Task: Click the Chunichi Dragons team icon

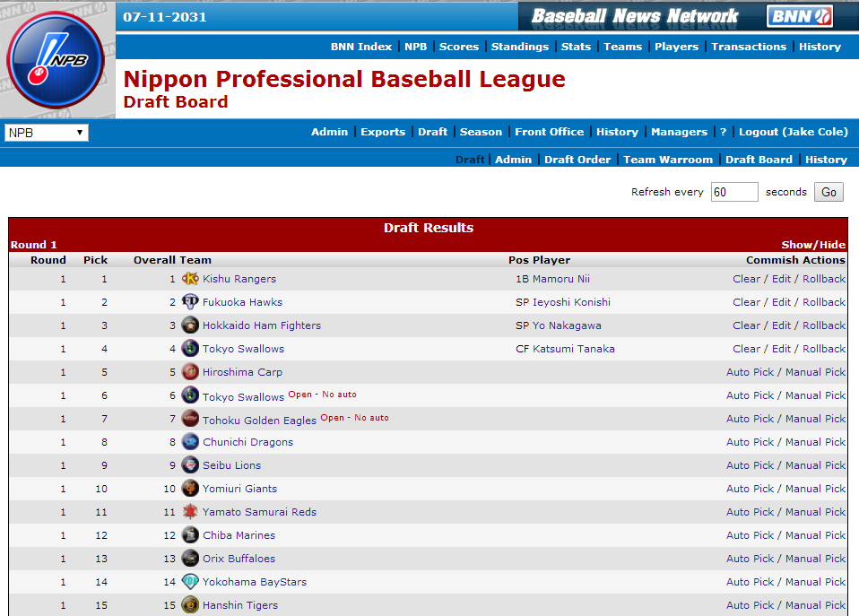Action: (190, 442)
